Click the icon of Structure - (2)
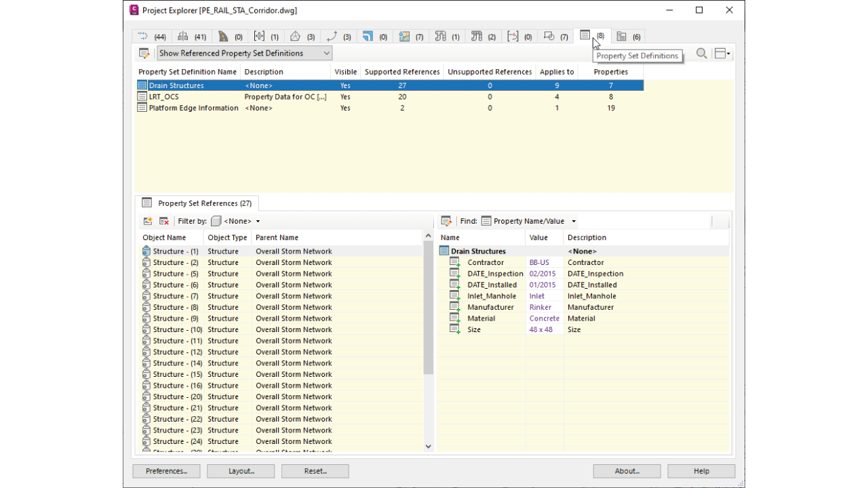 tap(146, 262)
